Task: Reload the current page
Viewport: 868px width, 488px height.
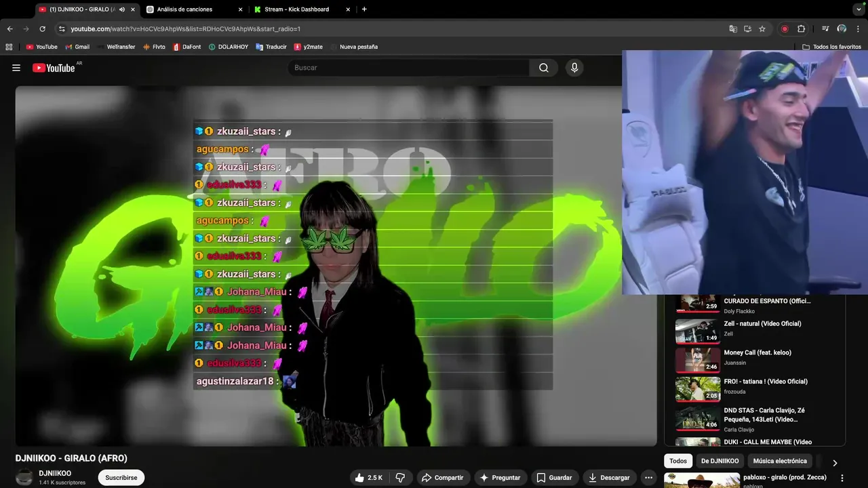Action: click(x=42, y=29)
